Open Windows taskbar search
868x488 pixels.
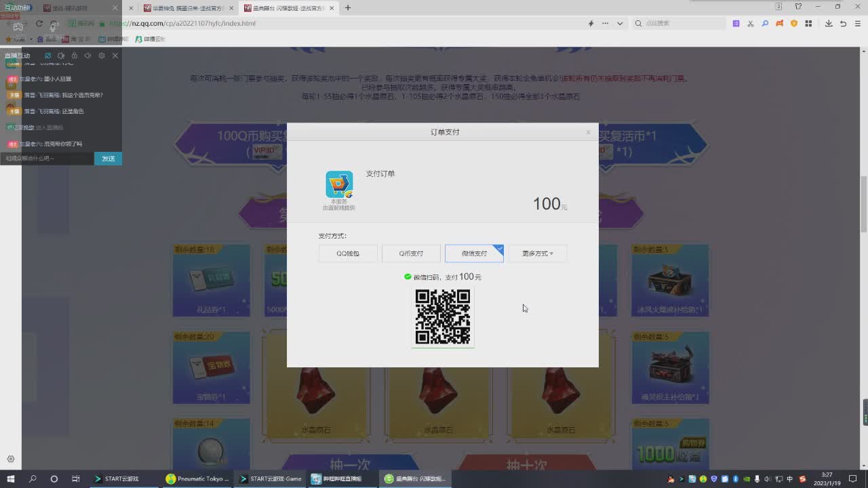pyautogui.click(x=33, y=479)
